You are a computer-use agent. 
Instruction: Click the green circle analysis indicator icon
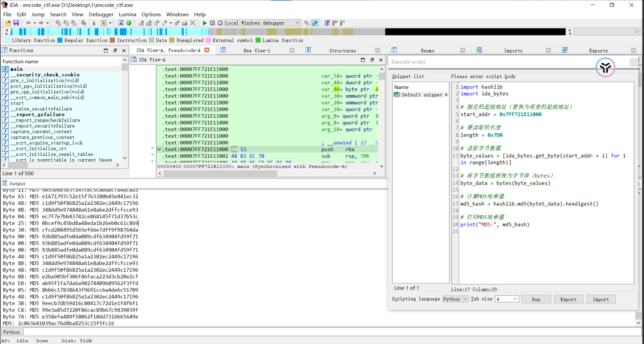coord(129,23)
